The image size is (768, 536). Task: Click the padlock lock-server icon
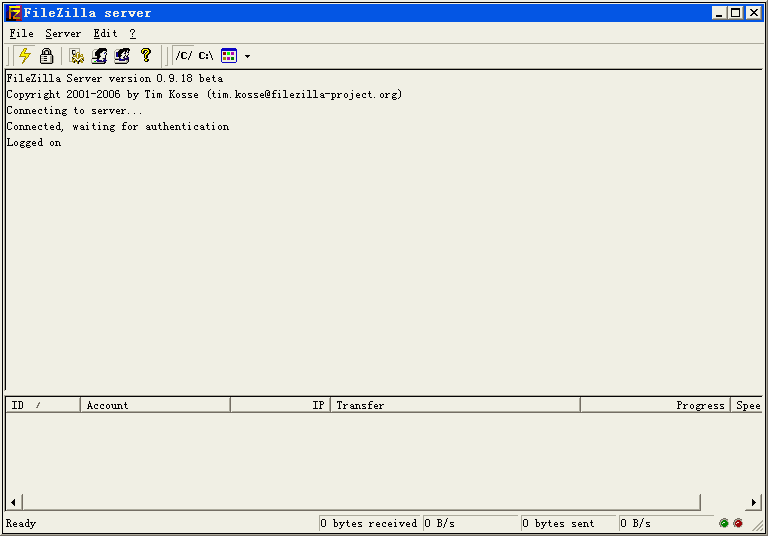[47, 56]
